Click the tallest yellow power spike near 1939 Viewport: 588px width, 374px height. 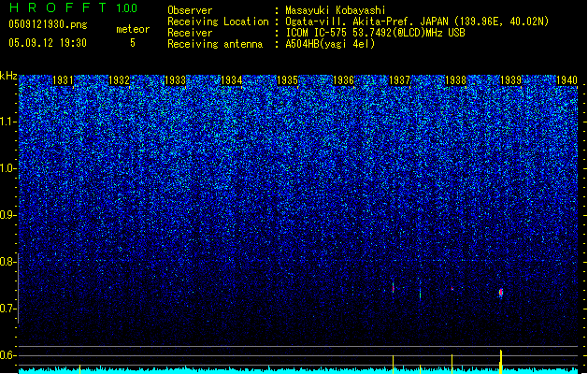(x=501, y=362)
